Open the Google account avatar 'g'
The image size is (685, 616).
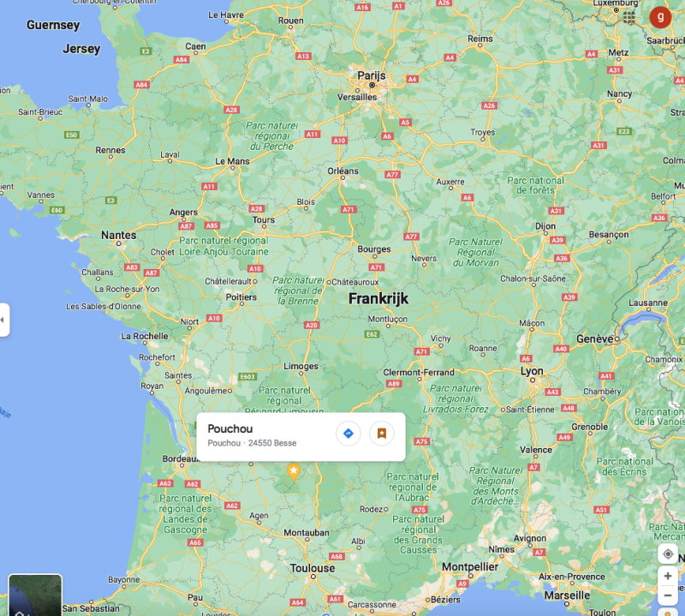click(x=660, y=17)
